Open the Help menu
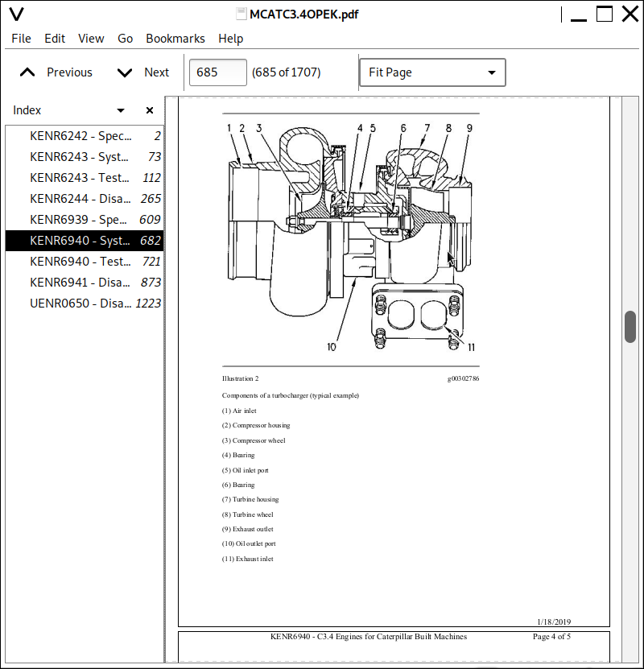This screenshot has height=669, width=644. 230,39
